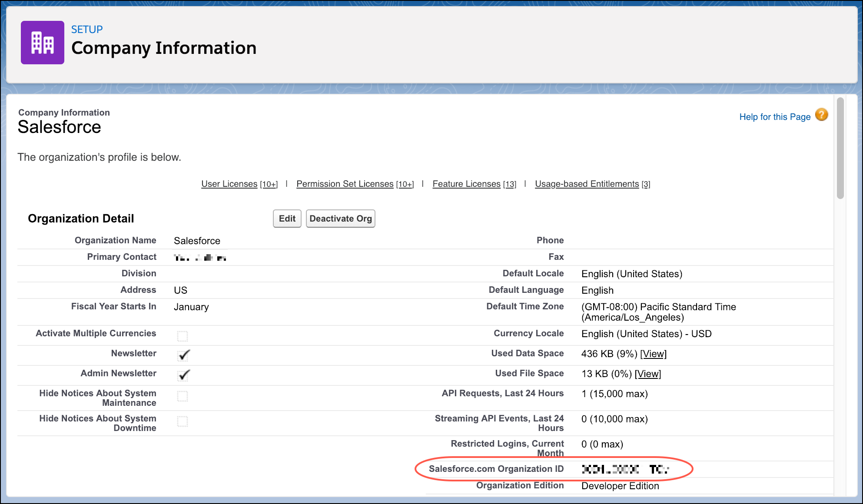
Task: Open View link for Used Data Space
Action: click(653, 354)
